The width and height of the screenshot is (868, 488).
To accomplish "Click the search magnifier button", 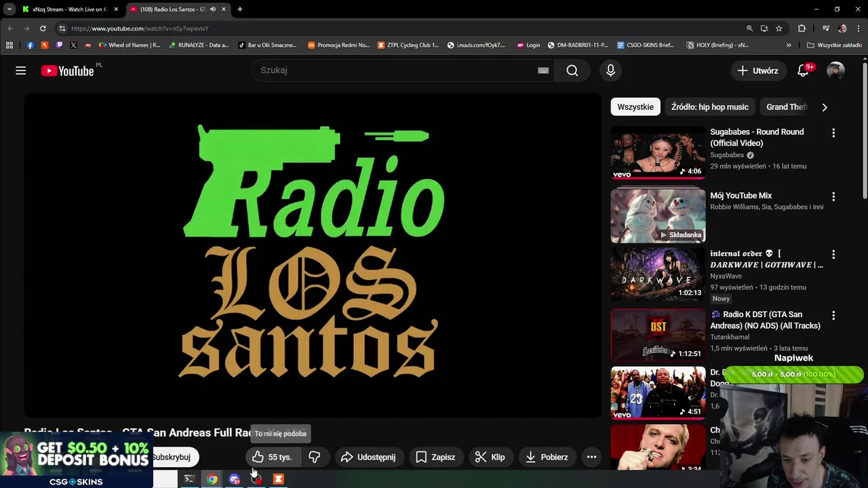I will [572, 70].
